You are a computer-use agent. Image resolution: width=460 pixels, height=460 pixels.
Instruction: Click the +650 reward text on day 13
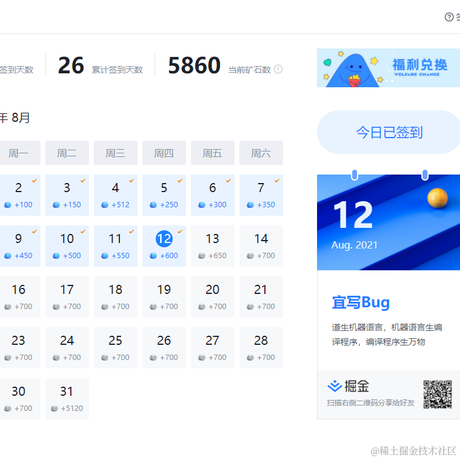pos(217,256)
